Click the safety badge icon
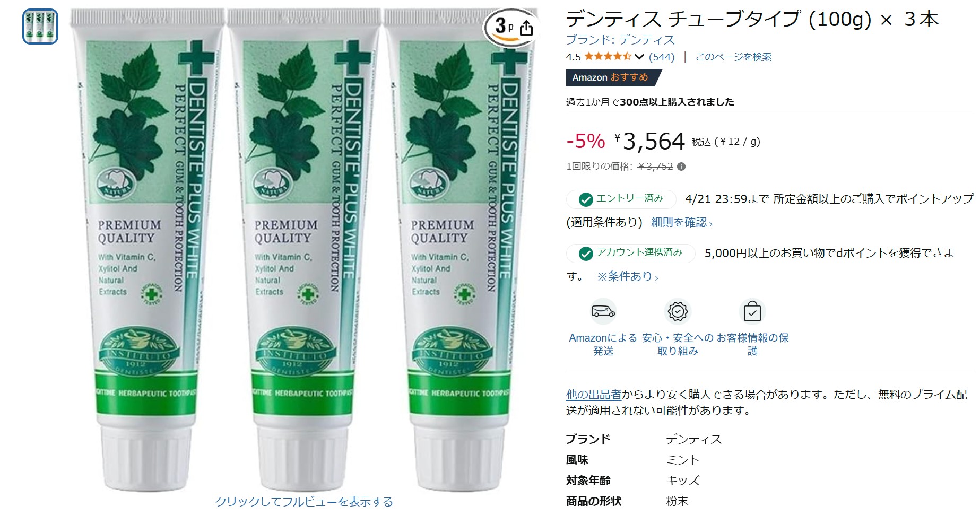980x515 pixels. click(x=678, y=311)
